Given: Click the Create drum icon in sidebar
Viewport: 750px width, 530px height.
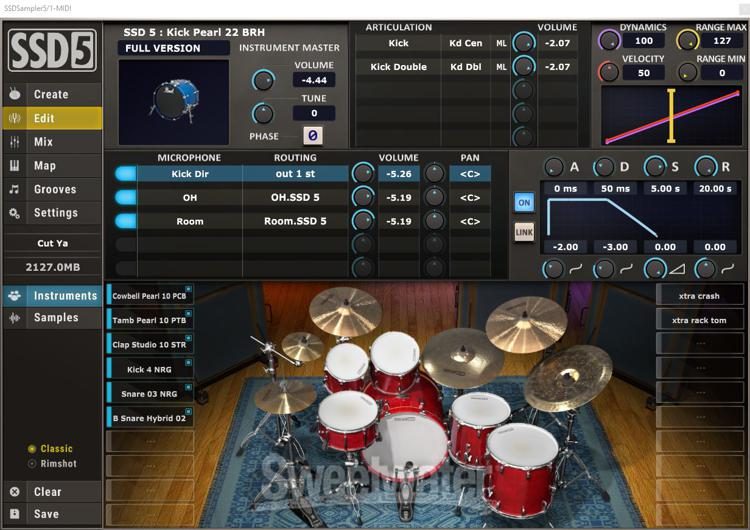Looking at the screenshot, I should click(15, 94).
